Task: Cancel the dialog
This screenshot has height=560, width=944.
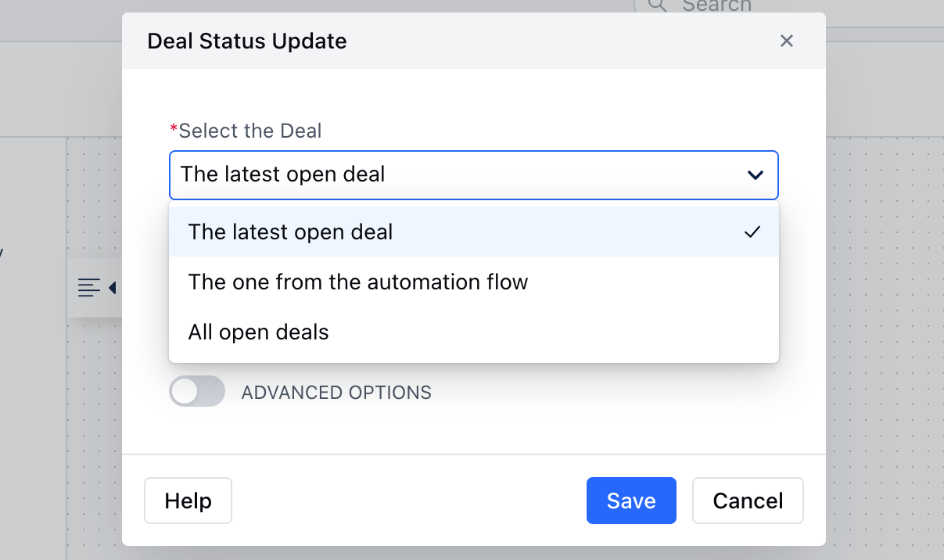Action: (748, 501)
